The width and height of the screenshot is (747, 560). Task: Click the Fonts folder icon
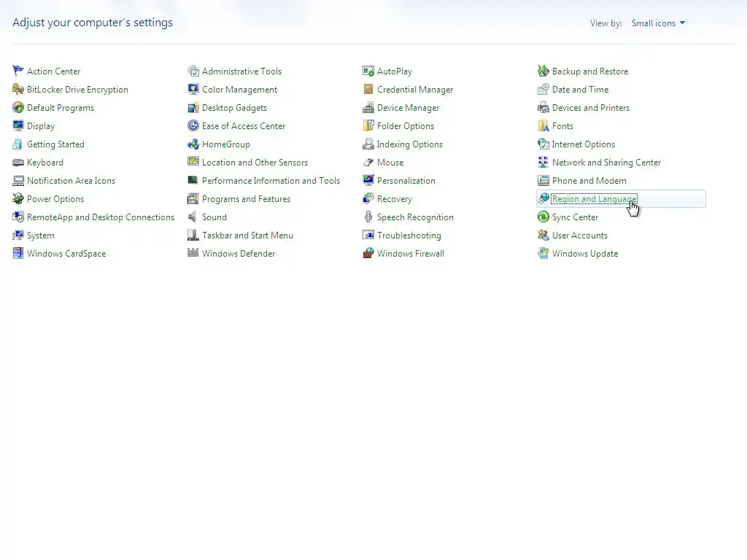[x=543, y=125]
